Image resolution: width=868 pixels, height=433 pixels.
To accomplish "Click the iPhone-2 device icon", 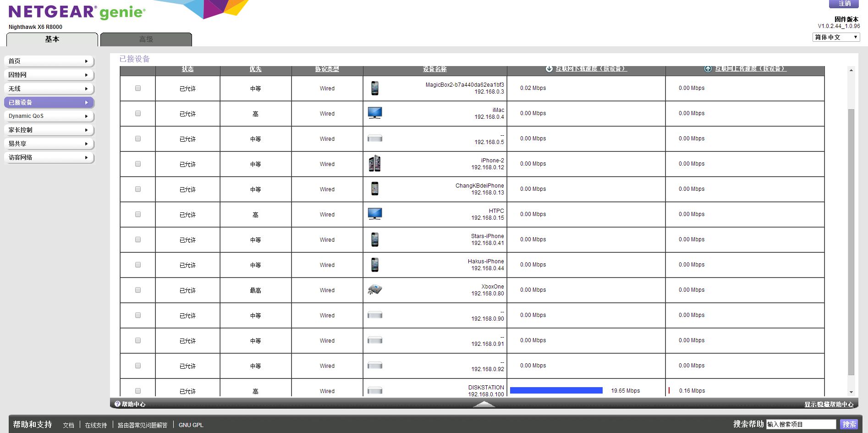I will pos(375,163).
